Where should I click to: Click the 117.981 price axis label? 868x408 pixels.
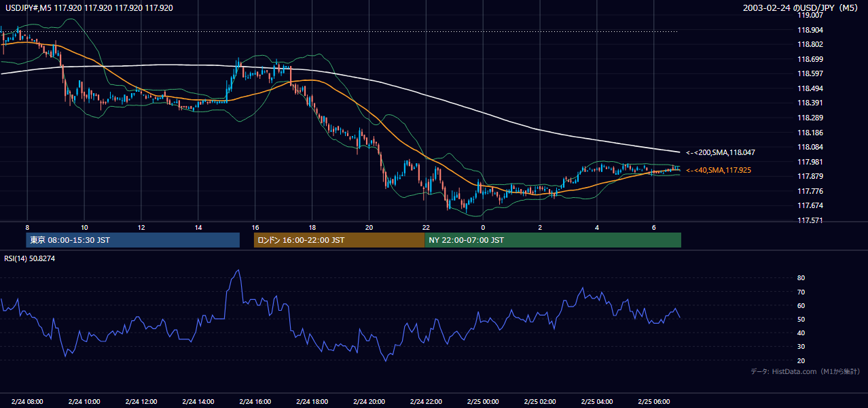810,162
